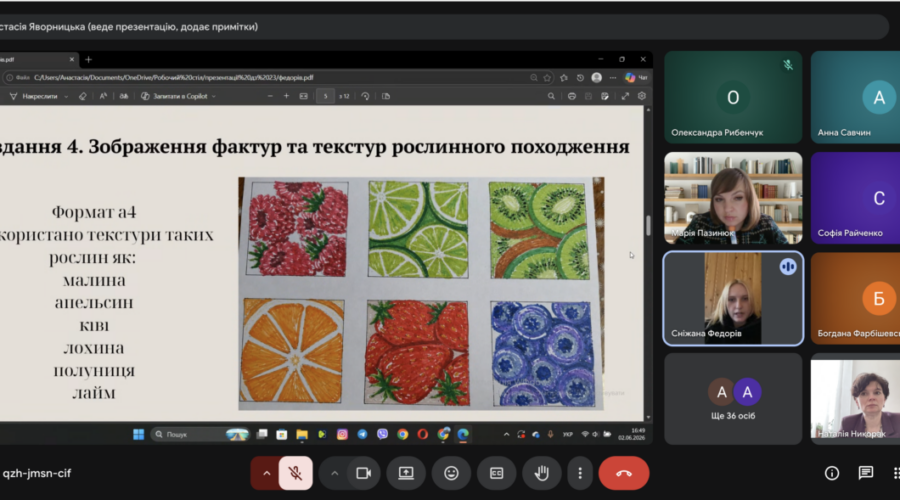This screenshot has height=500, width=900.
Task: Close the pdf browser tab
Action: (x=72, y=59)
